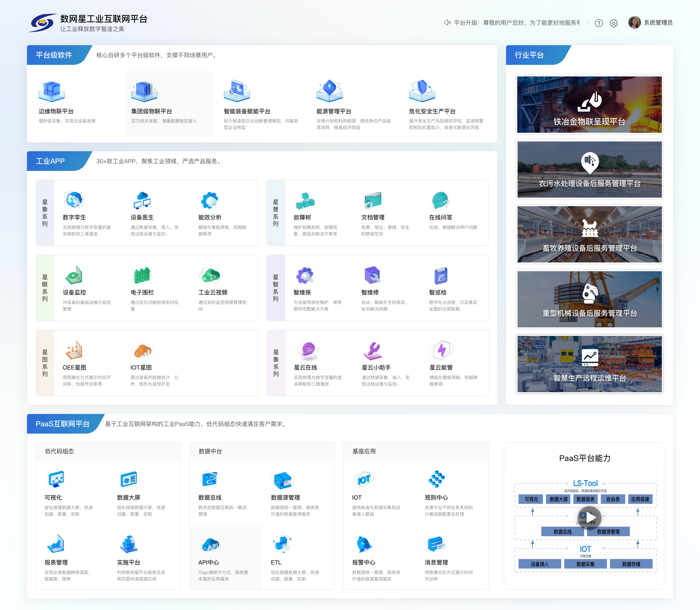Open the API中心 cloud icon
This screenshot has width=700, height=610.
point(210,544)
